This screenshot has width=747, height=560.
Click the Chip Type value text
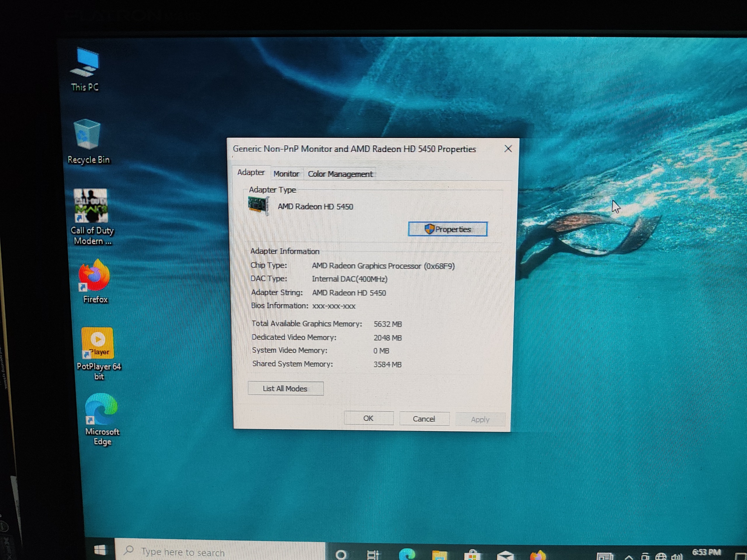tap(383, 266)
